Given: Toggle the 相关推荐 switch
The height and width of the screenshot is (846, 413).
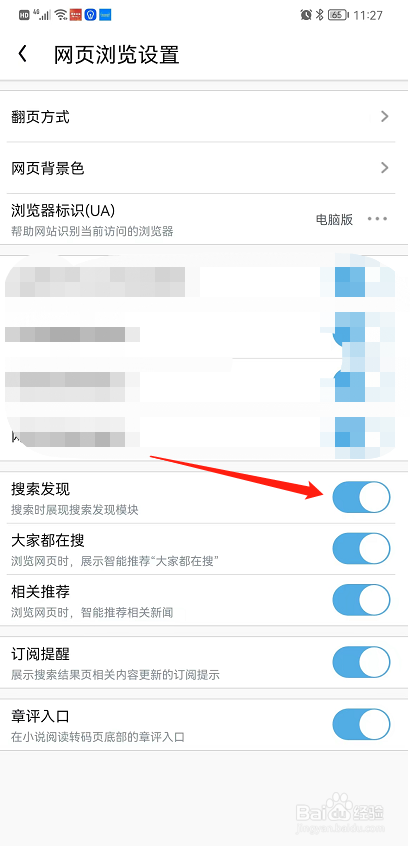Looking at the screenshot, I should [x=361, y=600].
